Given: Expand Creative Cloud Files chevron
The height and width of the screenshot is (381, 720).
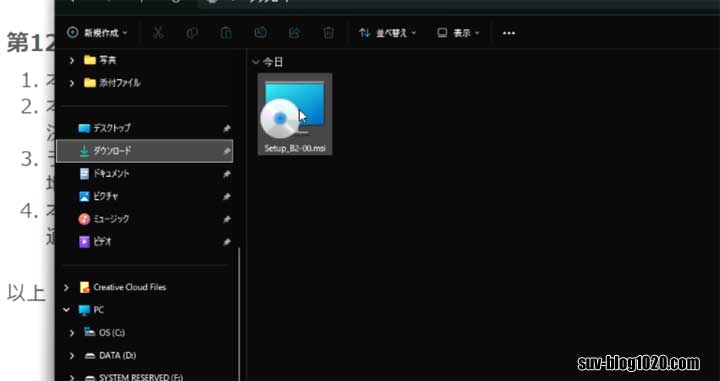Looking at the screenshot, I should coord(67,287).
